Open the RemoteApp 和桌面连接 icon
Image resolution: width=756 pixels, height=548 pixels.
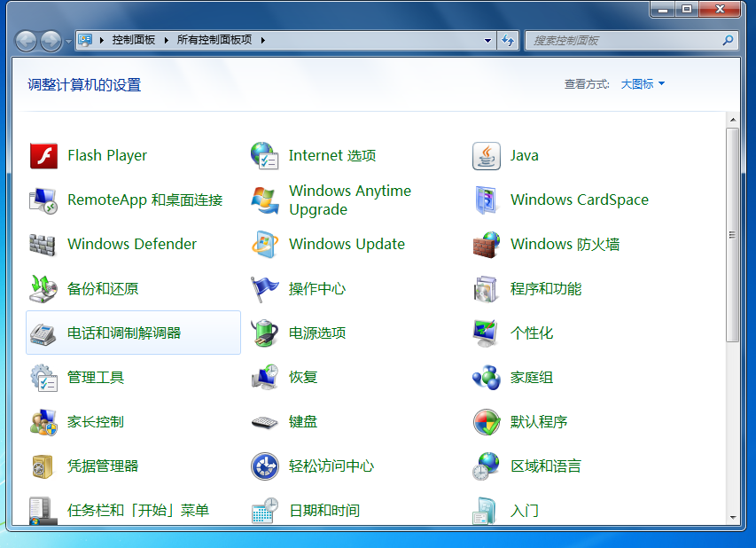click(43, 200)
